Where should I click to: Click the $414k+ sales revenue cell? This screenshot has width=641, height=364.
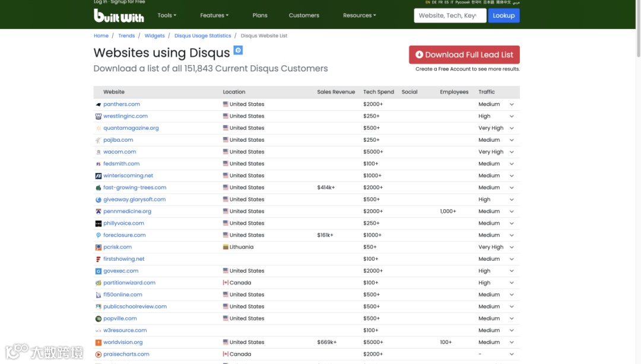click(326, 187)
